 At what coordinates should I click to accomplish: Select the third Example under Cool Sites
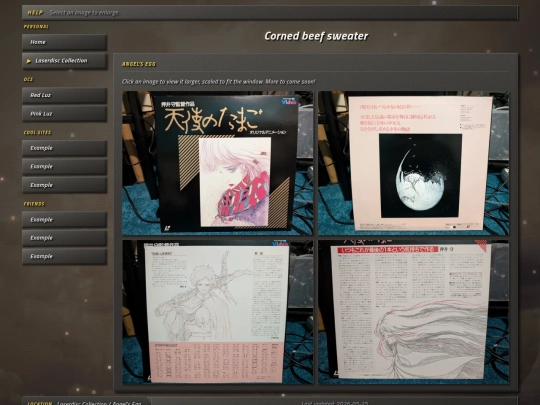tap(64, 185)
